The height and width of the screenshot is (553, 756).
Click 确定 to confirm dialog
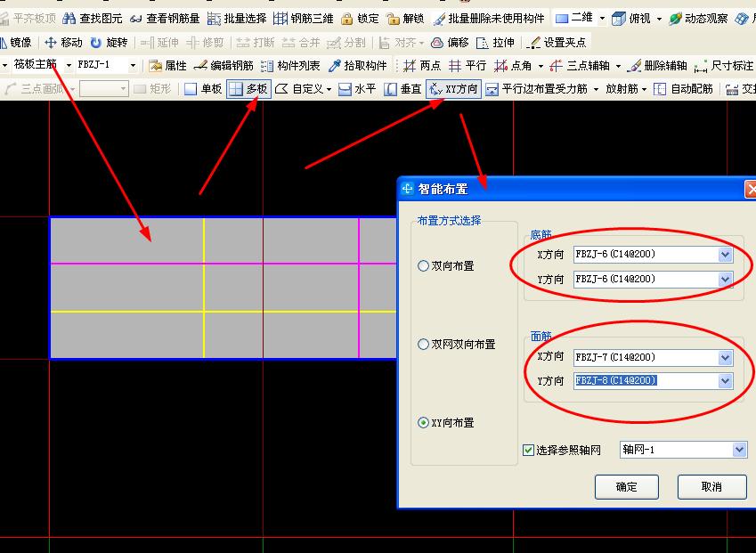(626, 487)
